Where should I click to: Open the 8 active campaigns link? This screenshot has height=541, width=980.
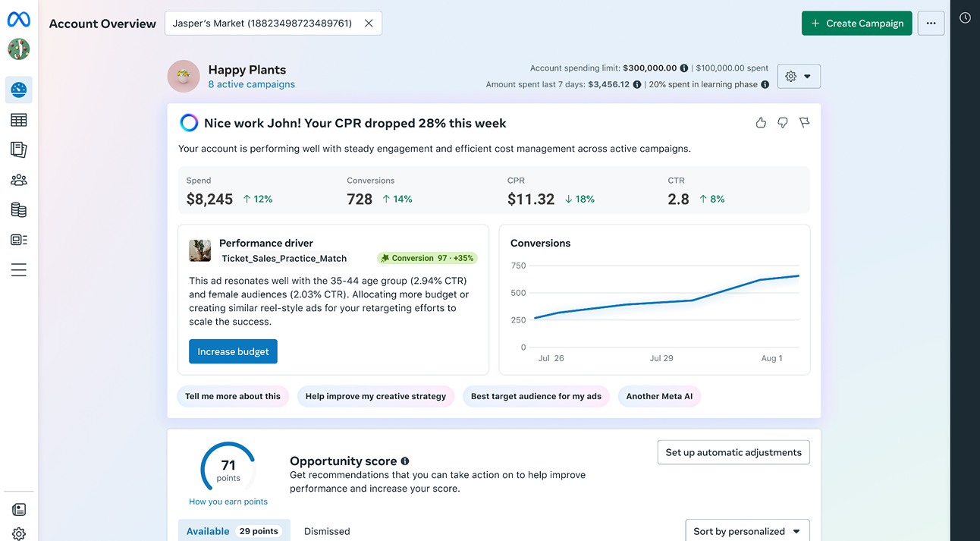coord(252,84)
